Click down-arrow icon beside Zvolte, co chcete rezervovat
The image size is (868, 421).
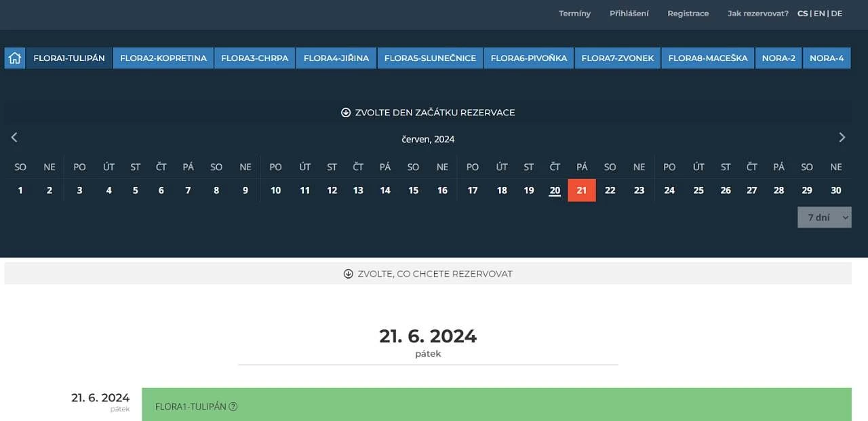349,274
